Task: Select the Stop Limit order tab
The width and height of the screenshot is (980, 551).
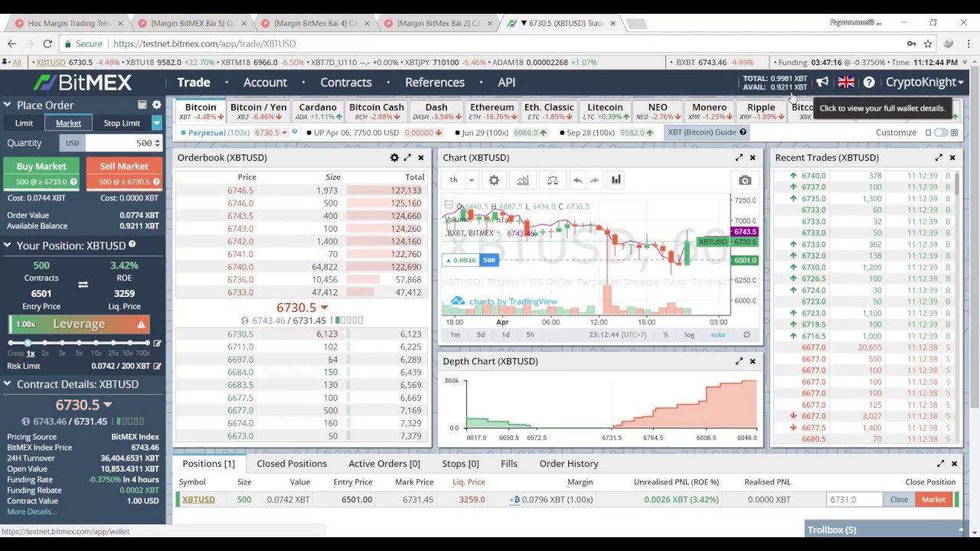Action: pyautogui.click(x=122, y=122)
